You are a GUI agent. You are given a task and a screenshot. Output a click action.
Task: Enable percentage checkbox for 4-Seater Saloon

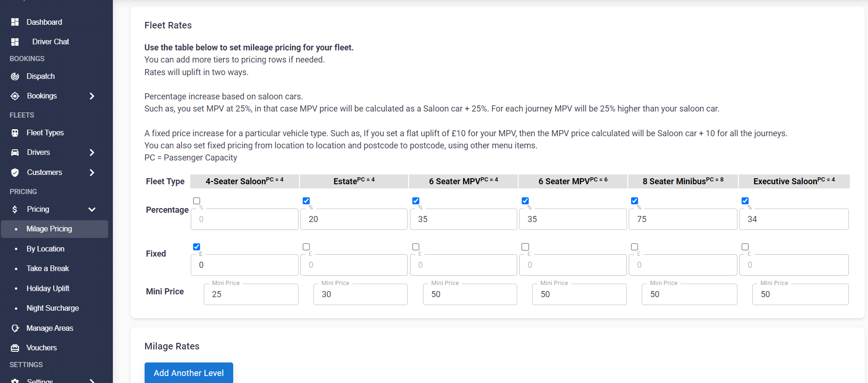(x=197, y=201)
